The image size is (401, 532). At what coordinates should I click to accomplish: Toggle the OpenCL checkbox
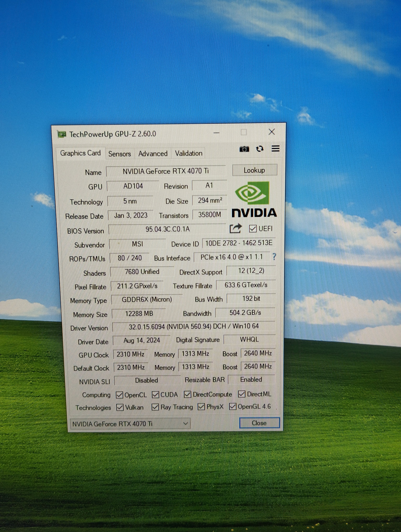pyautogui.click(x=119, y=395)
